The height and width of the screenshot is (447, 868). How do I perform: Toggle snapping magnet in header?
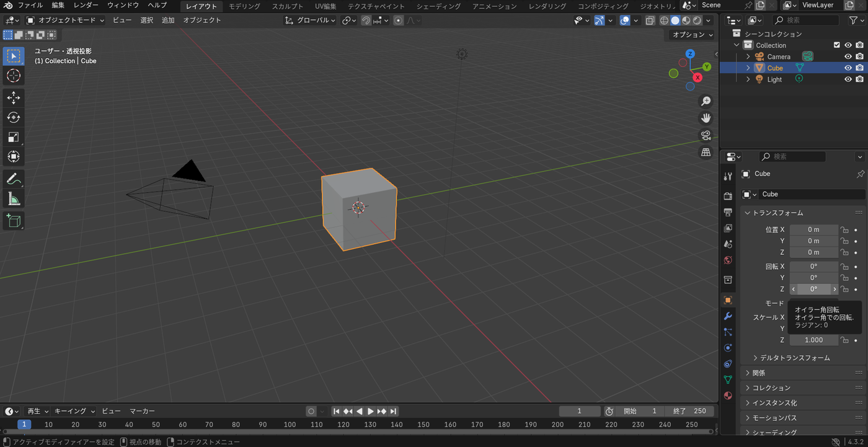pos(366,20)
